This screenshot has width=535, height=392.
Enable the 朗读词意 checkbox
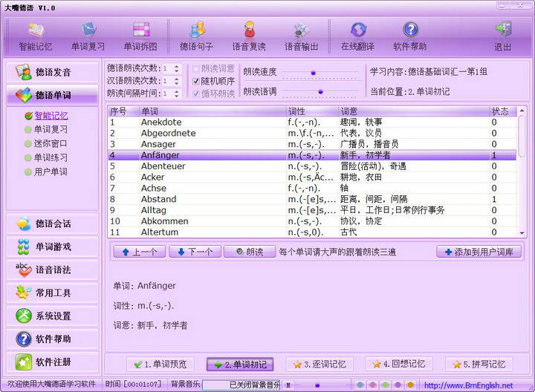pyautogui.click(x=197, y=68)
